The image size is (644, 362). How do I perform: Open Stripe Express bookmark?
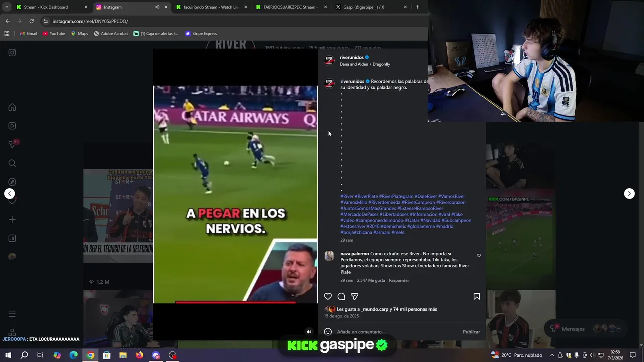pyautogui.click(x=201, y=34)
